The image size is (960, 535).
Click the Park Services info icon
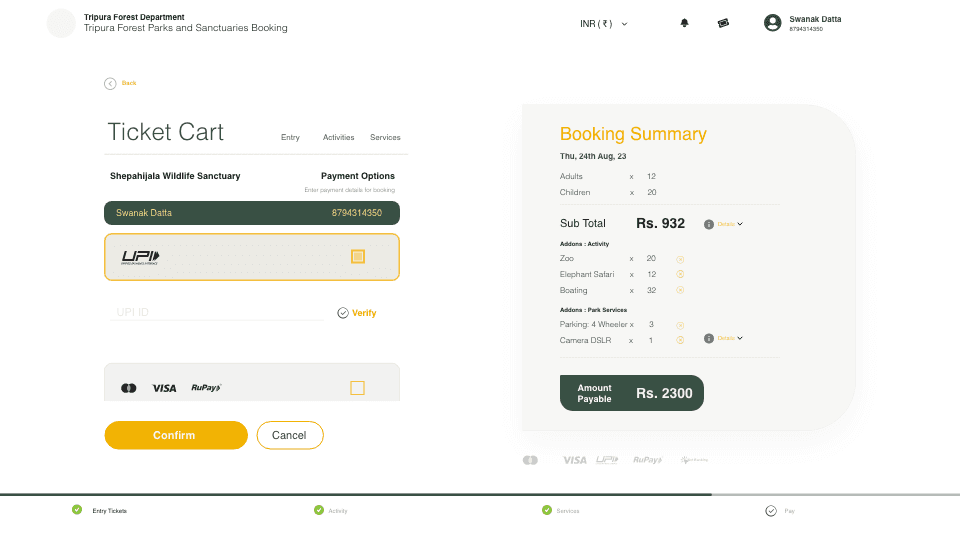pyautogui.click(x=708, y=339)
